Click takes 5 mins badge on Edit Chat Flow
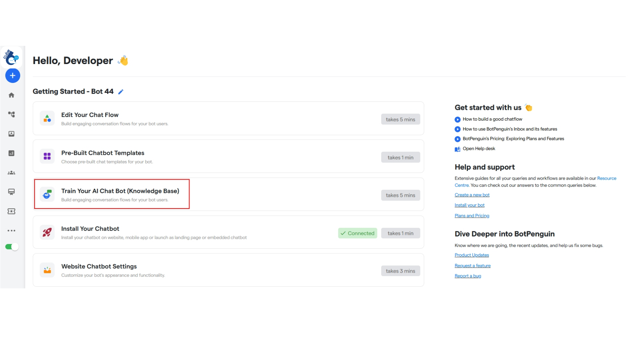Image resolution: width=629 pixels, height=364 pixels. (400, 119)
